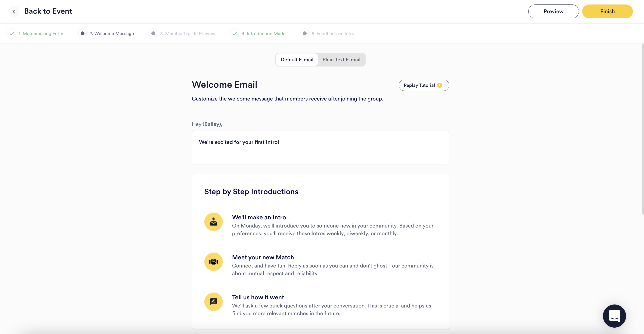Open step 4 Introduction Made
This screenshot has height=334, width=644.
263,34
